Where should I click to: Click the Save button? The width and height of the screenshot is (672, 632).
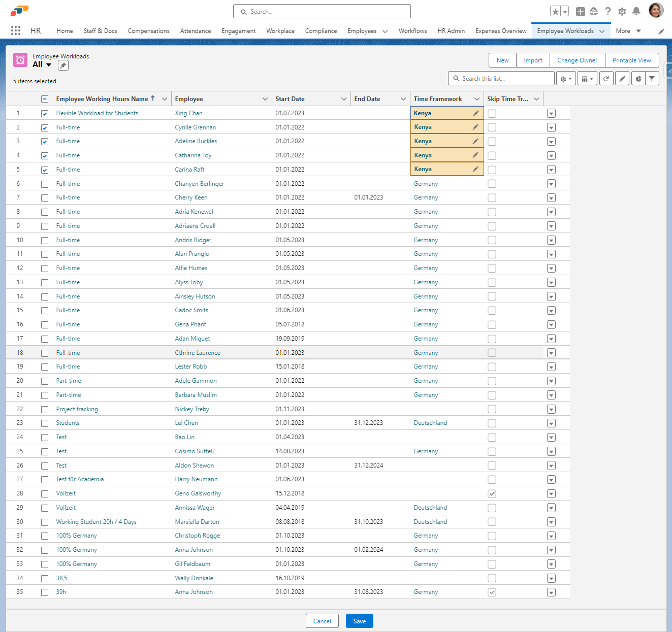[359, 621]
